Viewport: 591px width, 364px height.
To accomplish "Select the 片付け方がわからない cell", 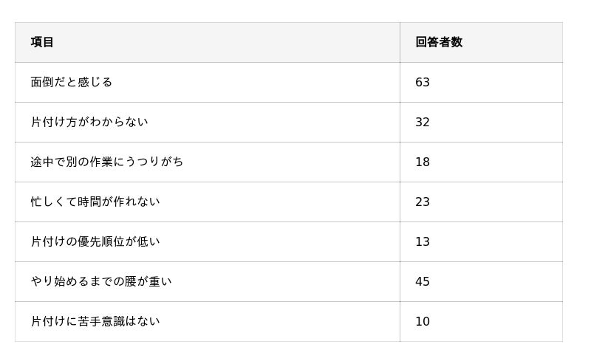I will coord(89,122).
